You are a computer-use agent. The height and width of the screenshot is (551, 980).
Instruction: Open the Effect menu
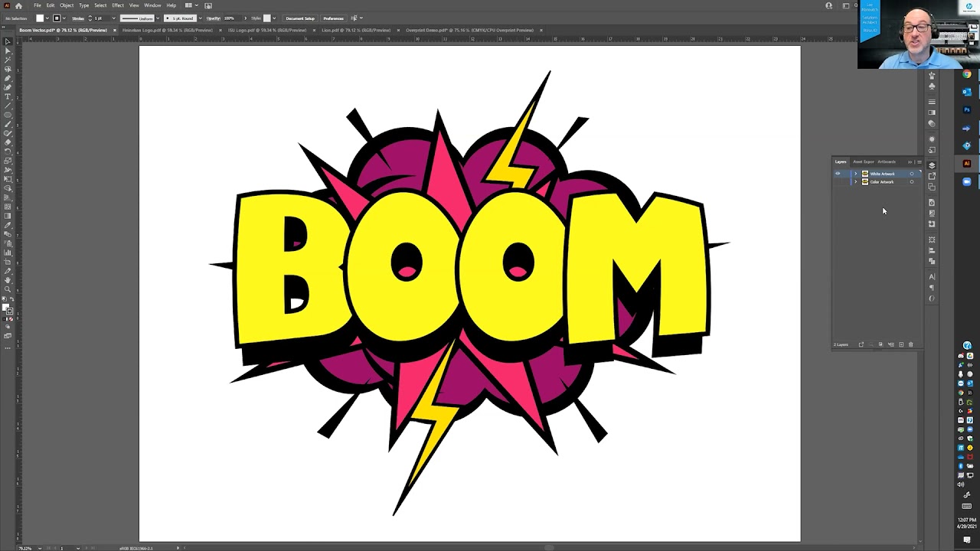tap(117, 5)
